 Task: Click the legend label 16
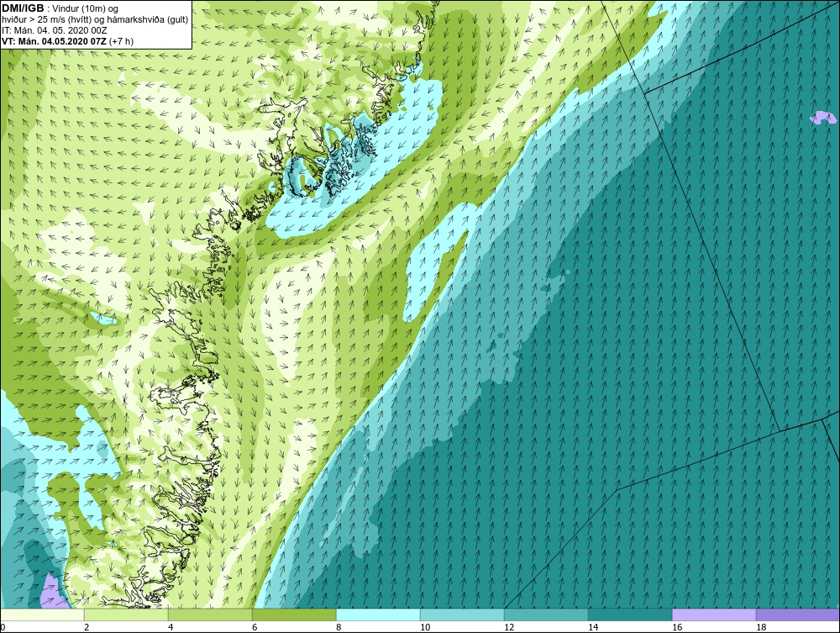(677, 627)
